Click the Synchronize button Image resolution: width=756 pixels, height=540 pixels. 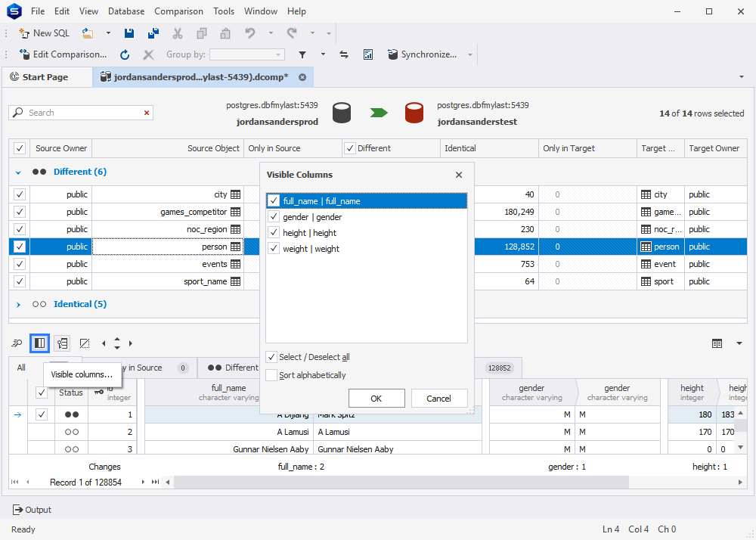pos(422,54)
